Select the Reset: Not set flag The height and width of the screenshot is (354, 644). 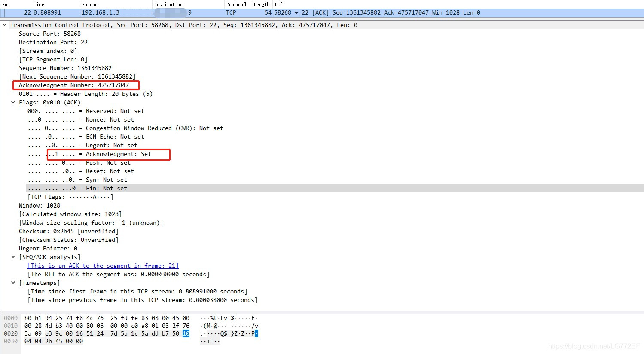coord(81,171)
